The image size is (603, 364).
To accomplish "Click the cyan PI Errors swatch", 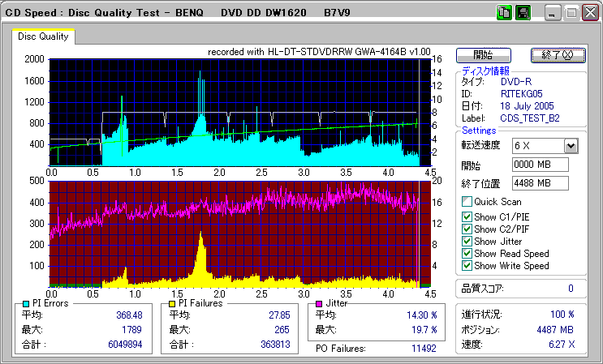I will 26,304.
